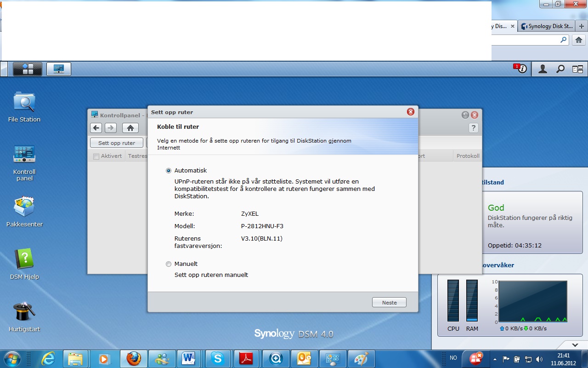Click the Firefox home icon

tap(579, 40)
